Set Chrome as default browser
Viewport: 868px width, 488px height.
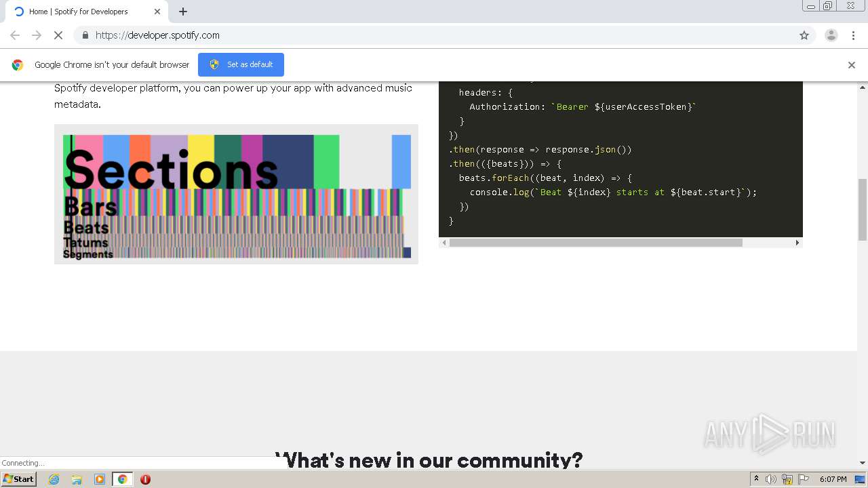pyautogui.click(x=241, y=64)
